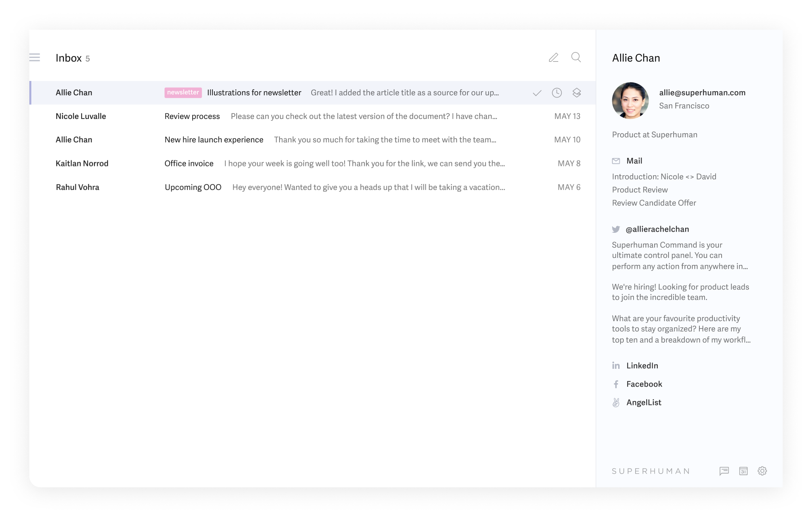Open search with magnifier icon
The width and height of the screenshot is (812, 518).
tap(576, 58)
